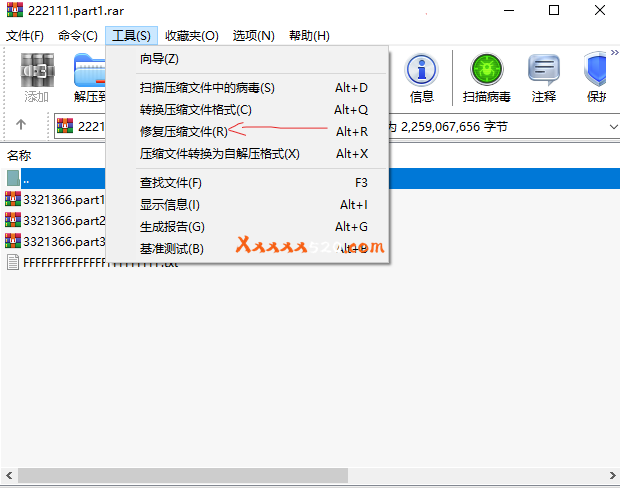The image size is (620, 488).
Task: Select 生成报告(G) menu item
Action: click(248, 227)
